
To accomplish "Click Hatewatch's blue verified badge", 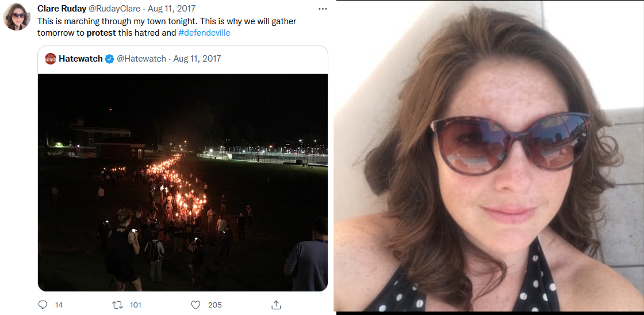I will 109,59.
